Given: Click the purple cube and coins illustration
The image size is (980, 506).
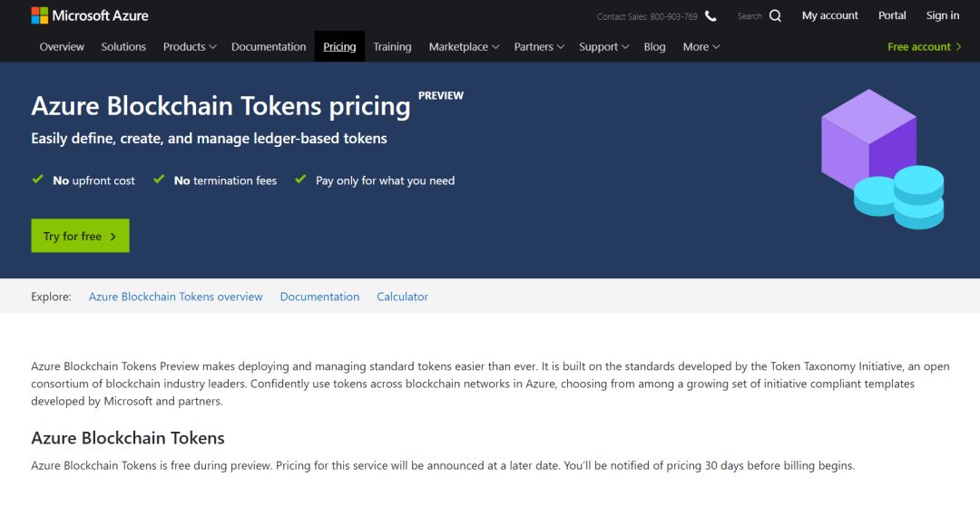Looking at the screenshot, I should point(883,160).
